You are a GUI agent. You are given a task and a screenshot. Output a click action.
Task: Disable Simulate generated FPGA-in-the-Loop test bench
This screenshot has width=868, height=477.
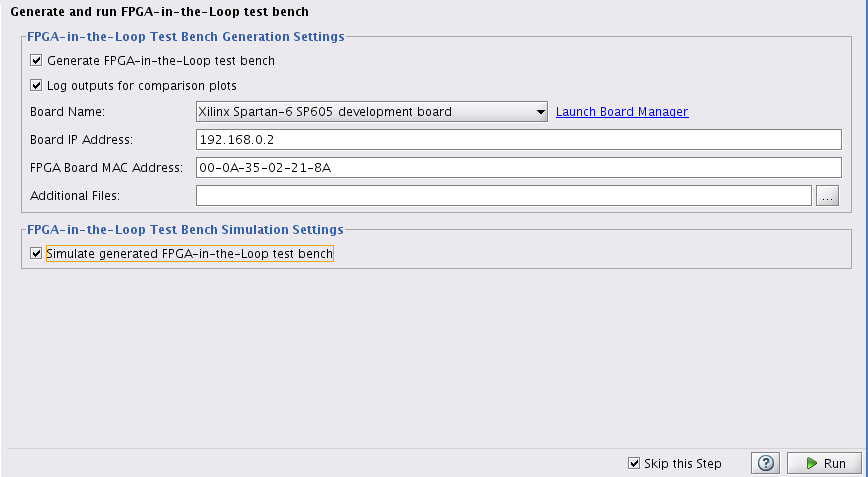[x=37, y=254]
